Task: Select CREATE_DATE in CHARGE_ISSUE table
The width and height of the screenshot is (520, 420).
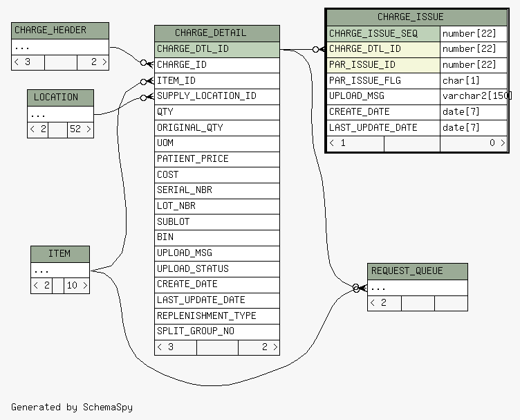Action: [x=383, y=112]
